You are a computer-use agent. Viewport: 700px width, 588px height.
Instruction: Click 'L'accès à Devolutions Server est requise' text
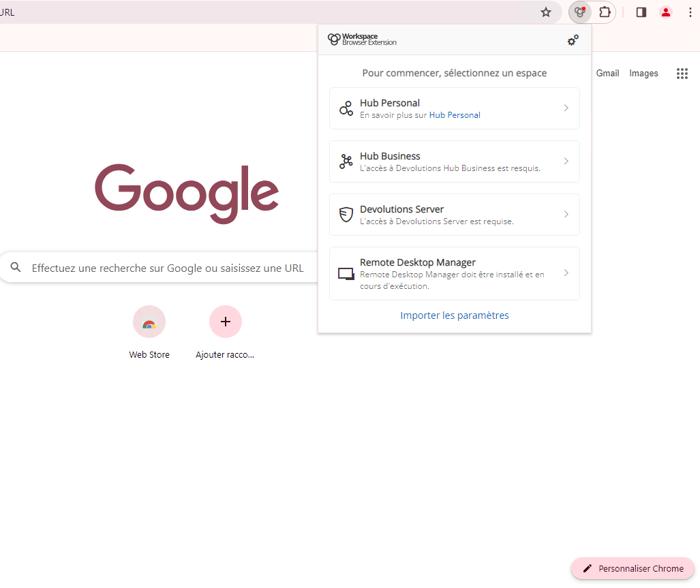(x=437, y=221)
